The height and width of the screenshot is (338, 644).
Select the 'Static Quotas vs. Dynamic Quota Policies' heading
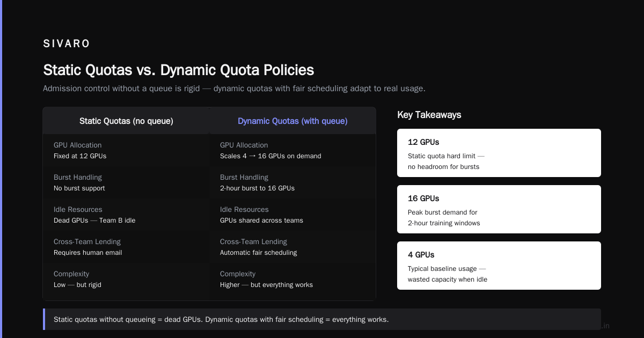click(x=179, y=70)
